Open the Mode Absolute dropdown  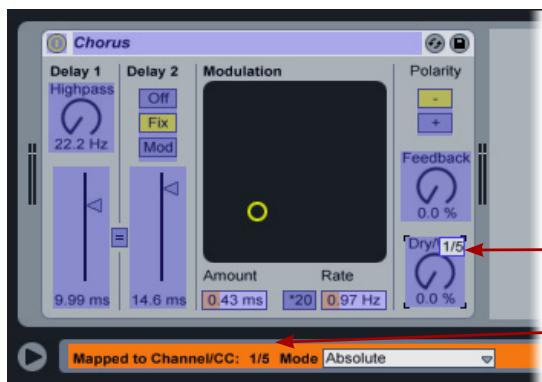(409, 358)
